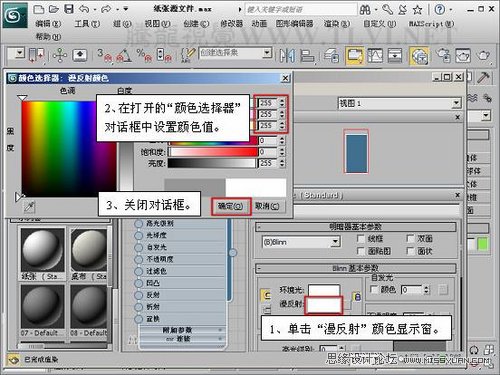Click the Mirror tool icon

click(x=287, y=56)
